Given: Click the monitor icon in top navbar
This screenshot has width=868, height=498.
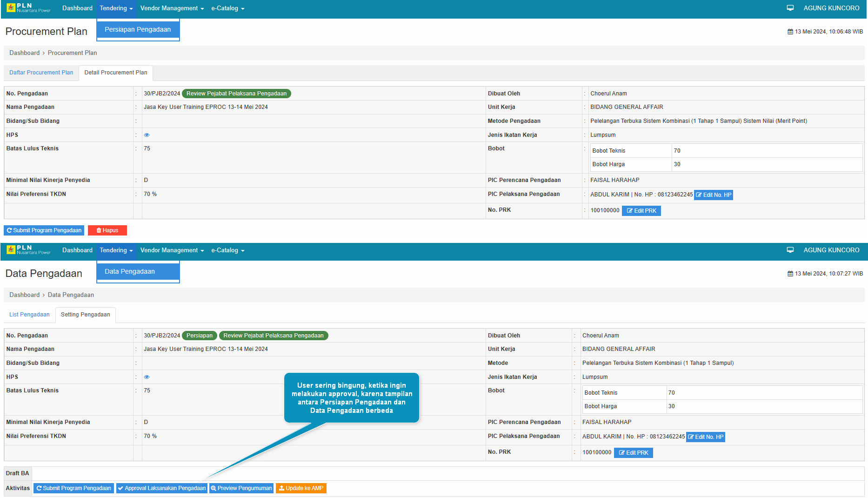Looking at the screenshot, I should pos(790,8).
